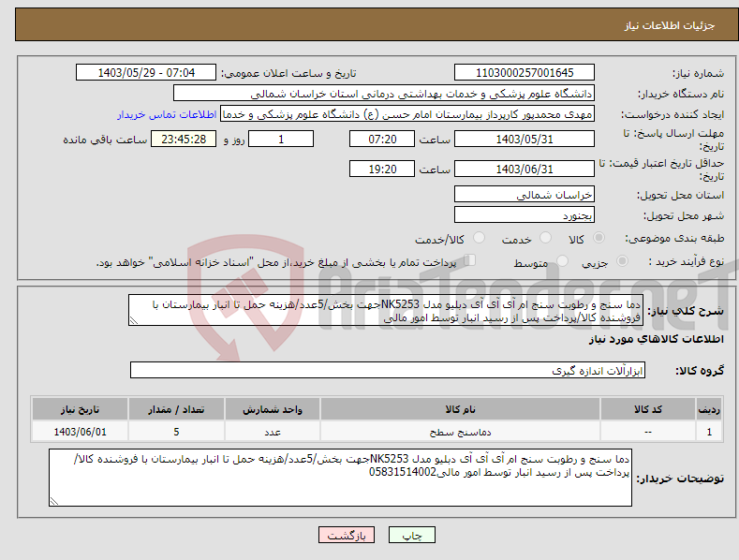Click the گروه کالا field ابزارآلات اندازه گیری
Viewport: 739px width, 560px height.
tap(388, 371)
